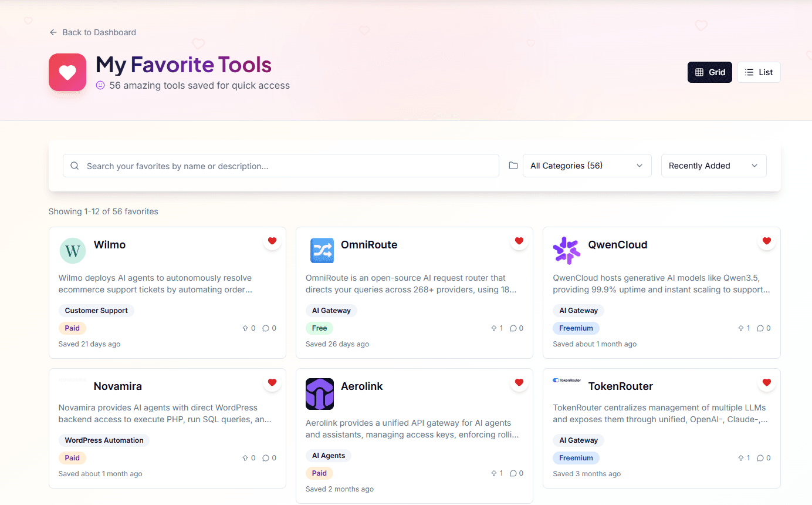Open the All Categories dropdown

point(587,166)
